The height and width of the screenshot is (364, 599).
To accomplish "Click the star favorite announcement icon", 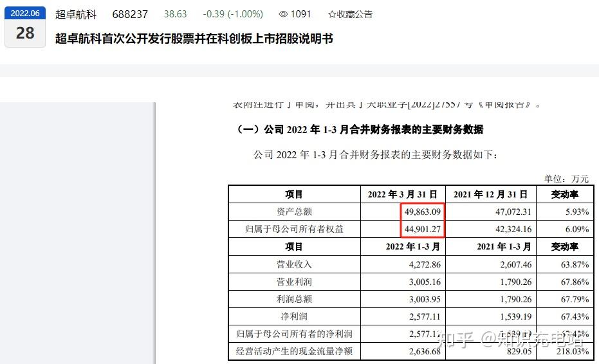I will pyautogui.click(x=332, y=14).
